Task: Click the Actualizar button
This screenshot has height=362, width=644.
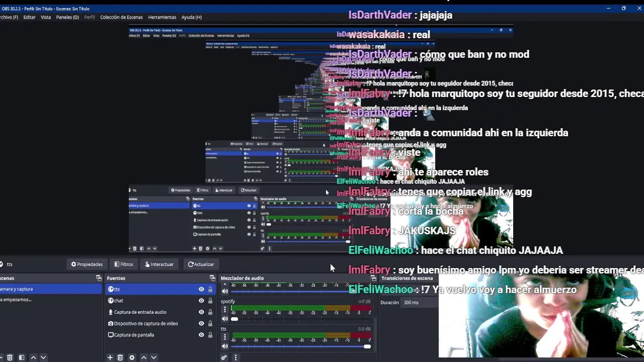Action: [201, 264]
